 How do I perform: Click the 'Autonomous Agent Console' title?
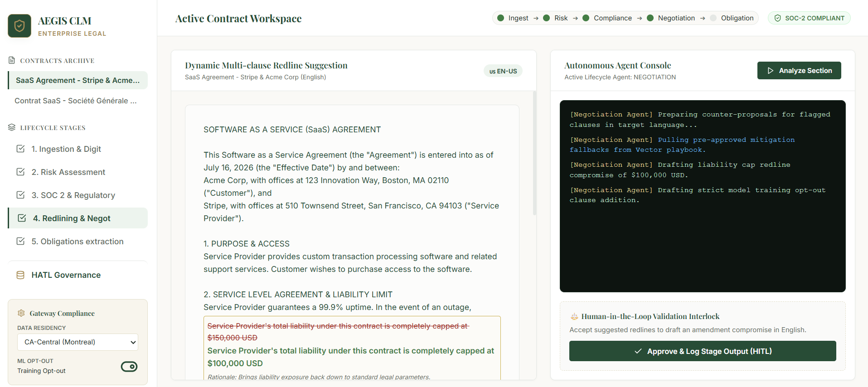[x=617, y=65]
